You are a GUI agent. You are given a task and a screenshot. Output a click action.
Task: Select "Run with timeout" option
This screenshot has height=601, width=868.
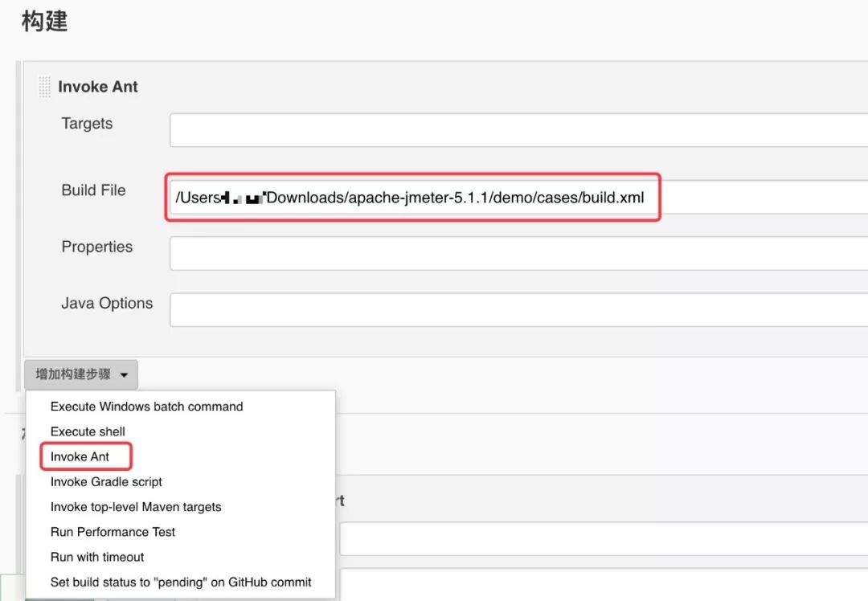pos(96,556)
